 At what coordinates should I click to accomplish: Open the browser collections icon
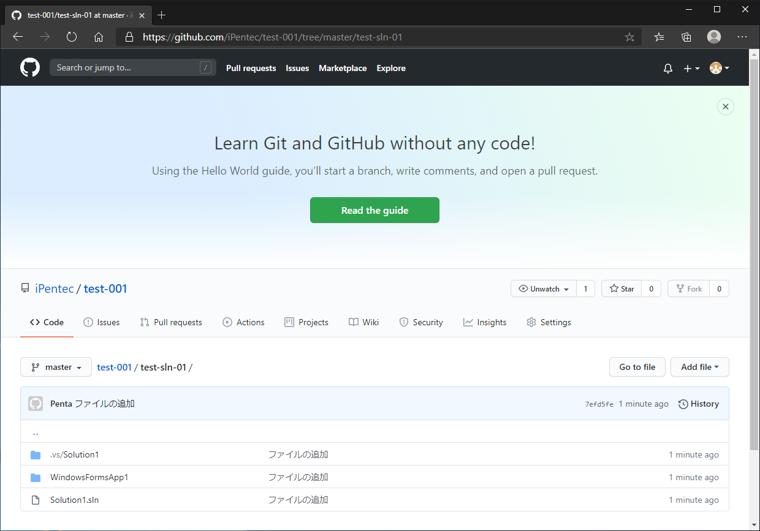(686, 37)
